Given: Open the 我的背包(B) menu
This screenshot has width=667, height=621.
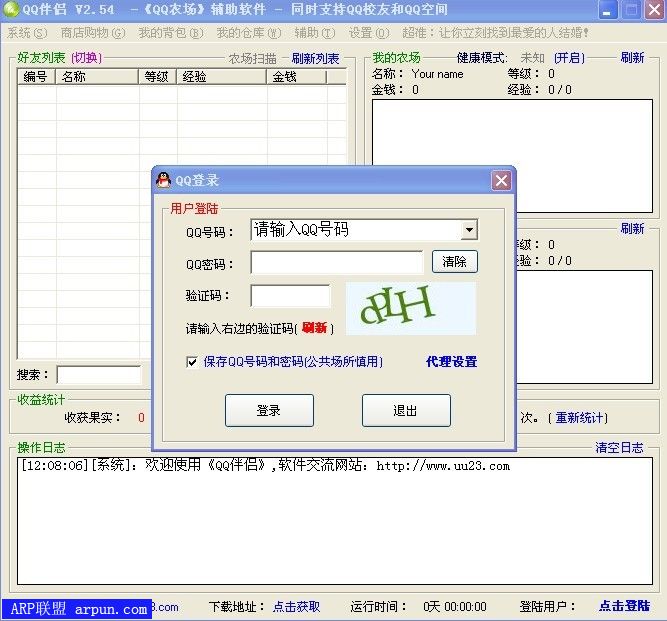Looking at the screenshot, I should click(171, 33).
